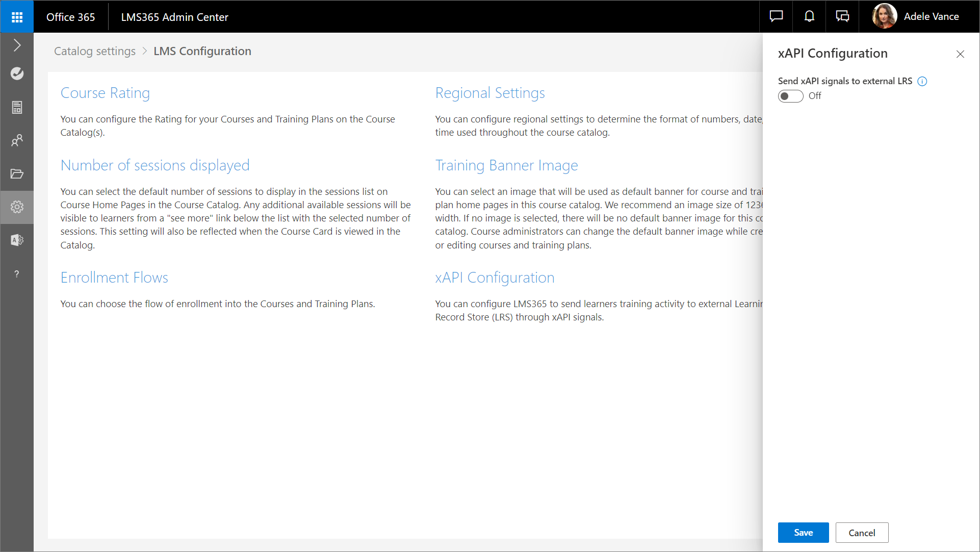980x552 pixels.
Task: Open the dashboard checkmark icon in sidebar
Action: pos(17,73)
